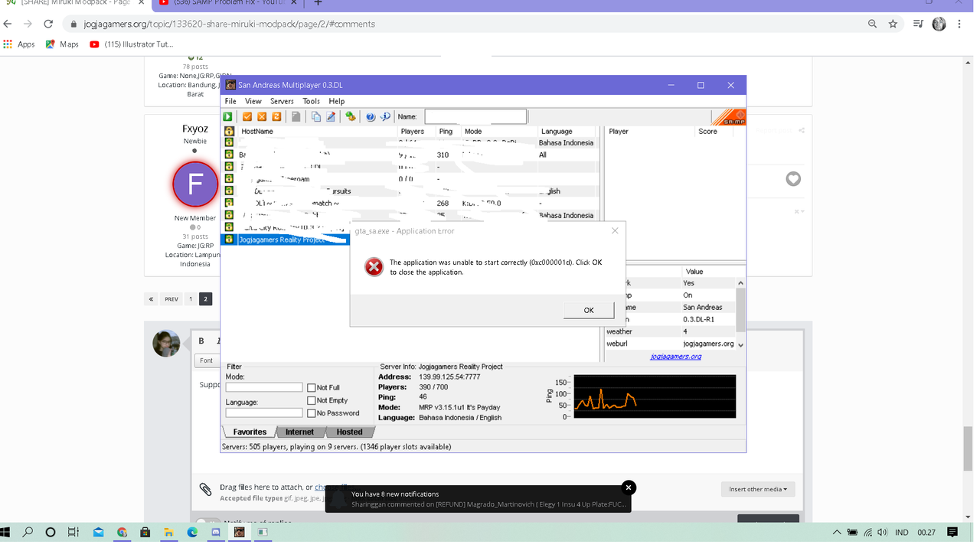Screen dimensions: 980x551
Task: Switch to the Favorites tab
Action: point(250,432)
